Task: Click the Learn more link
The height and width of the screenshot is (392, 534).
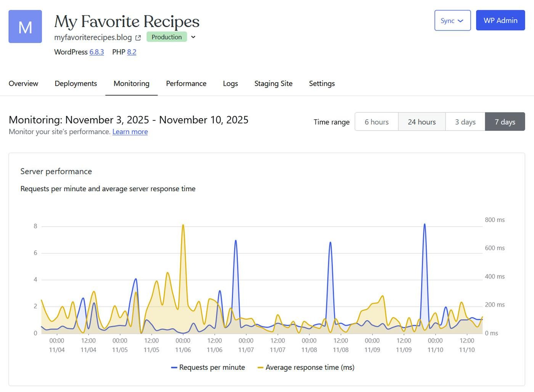Action: coord(130,132)
